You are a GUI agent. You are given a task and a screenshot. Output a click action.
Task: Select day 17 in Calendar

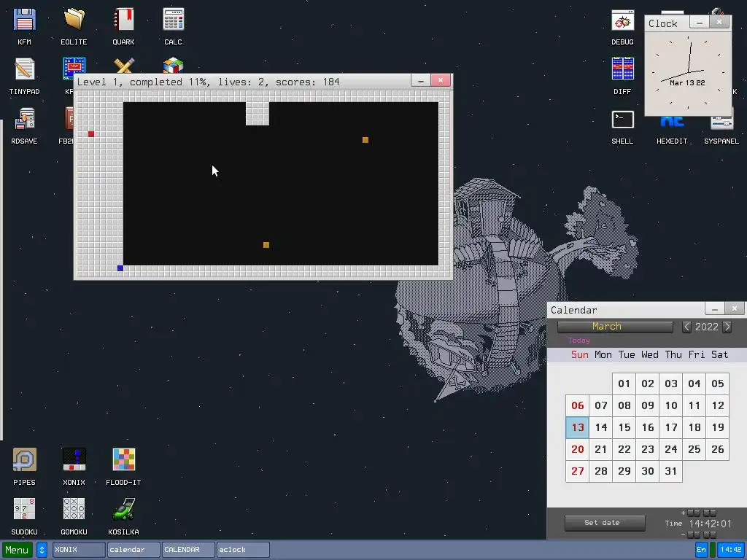coord(671,427)
